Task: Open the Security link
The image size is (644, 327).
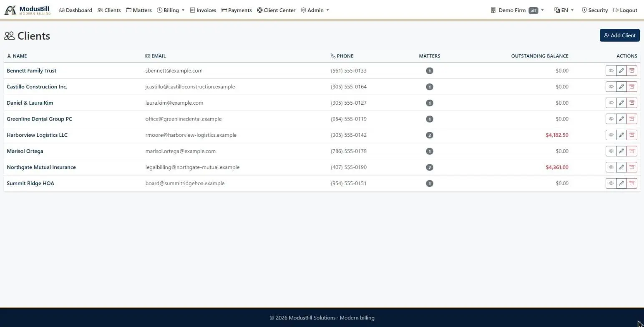Action: click(x=595, y=10)
